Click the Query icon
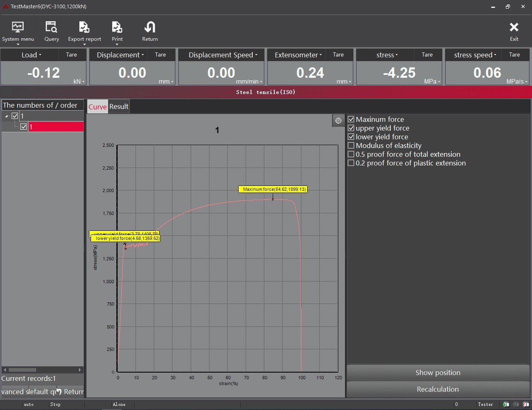This screenshot has height=410, width=532. coord(52,31)
